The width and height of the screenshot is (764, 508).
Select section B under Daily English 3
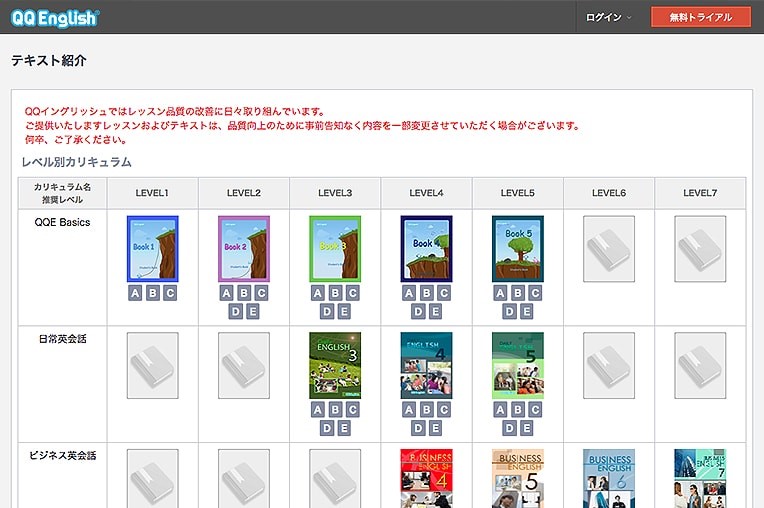click(335, 410)
